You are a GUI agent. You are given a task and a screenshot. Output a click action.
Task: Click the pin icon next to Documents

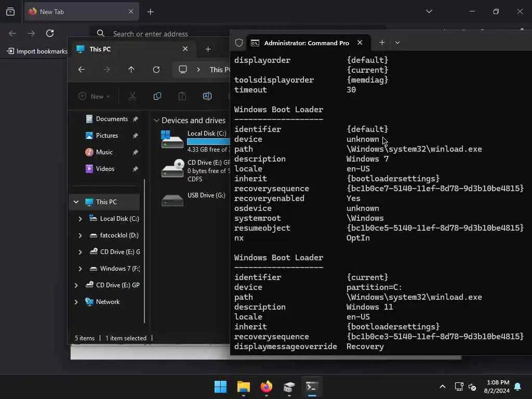tap(136, 119)
